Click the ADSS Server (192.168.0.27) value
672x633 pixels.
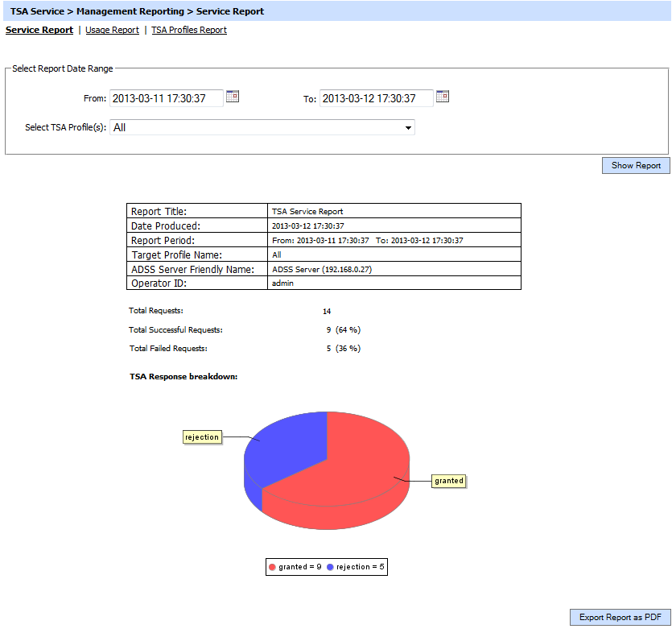click(x=322, y=269)
